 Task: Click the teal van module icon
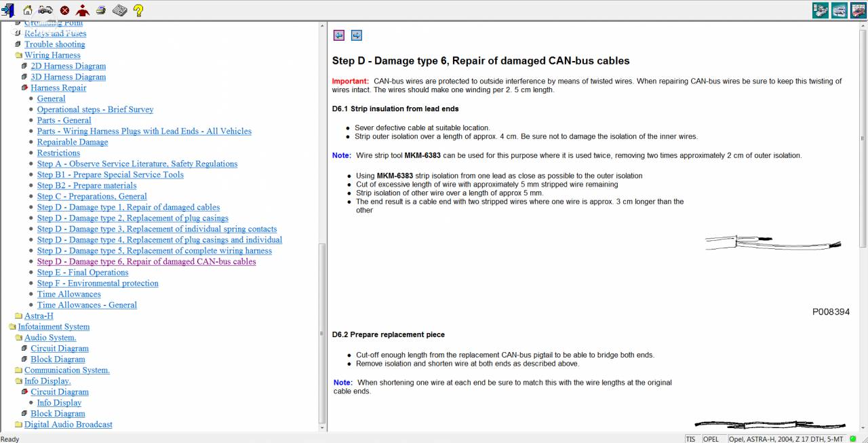(x=840, y=10)
